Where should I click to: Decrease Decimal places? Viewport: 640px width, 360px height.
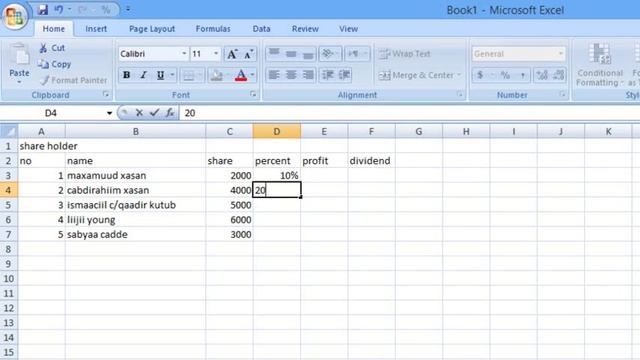558,75
